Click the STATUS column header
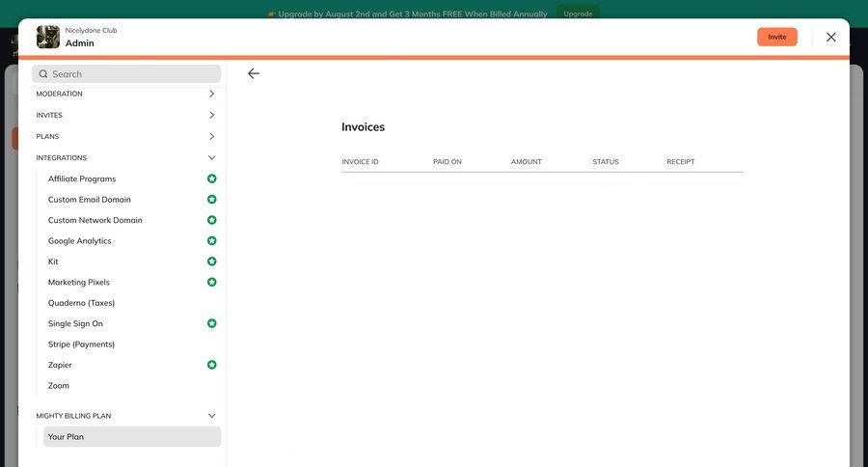This screenshot has width=868, height=467. coord(606,162)
